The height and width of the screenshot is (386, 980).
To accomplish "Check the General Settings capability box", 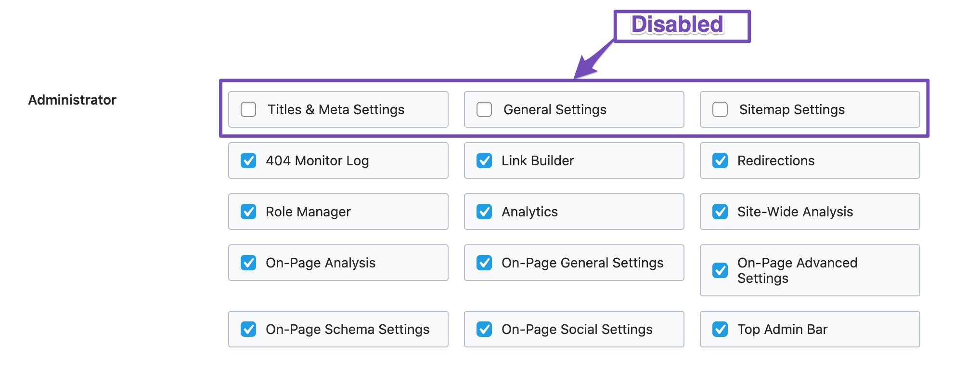I will (x=484, y=109).
